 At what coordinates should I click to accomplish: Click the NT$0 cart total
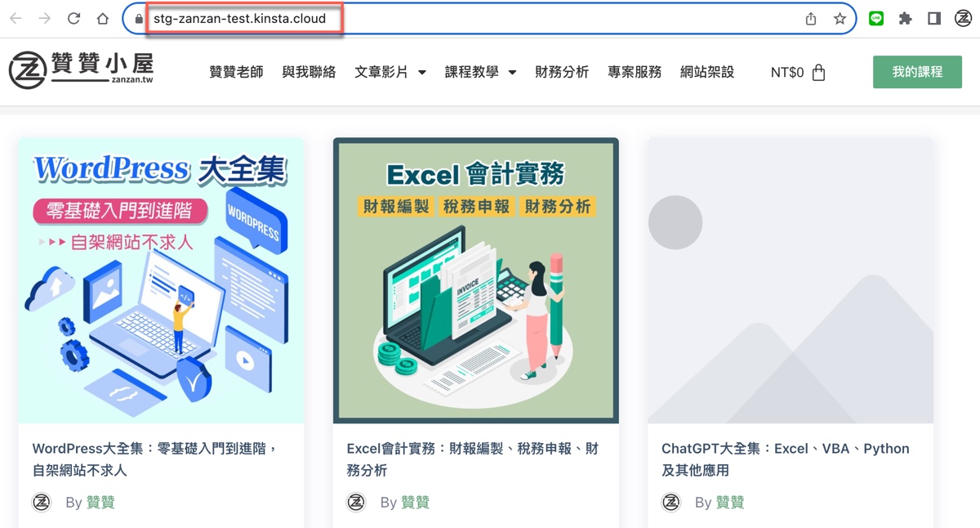click(x=787, y=72)
